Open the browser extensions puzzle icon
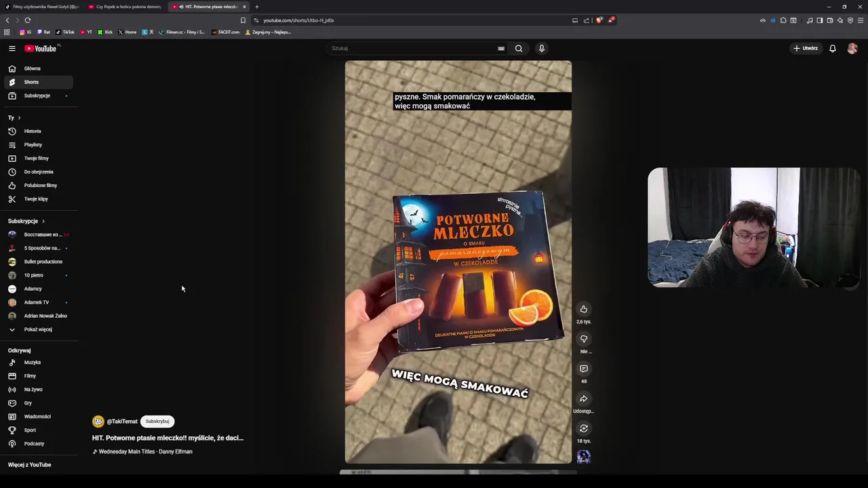868x488 pixels. [783, 20]
